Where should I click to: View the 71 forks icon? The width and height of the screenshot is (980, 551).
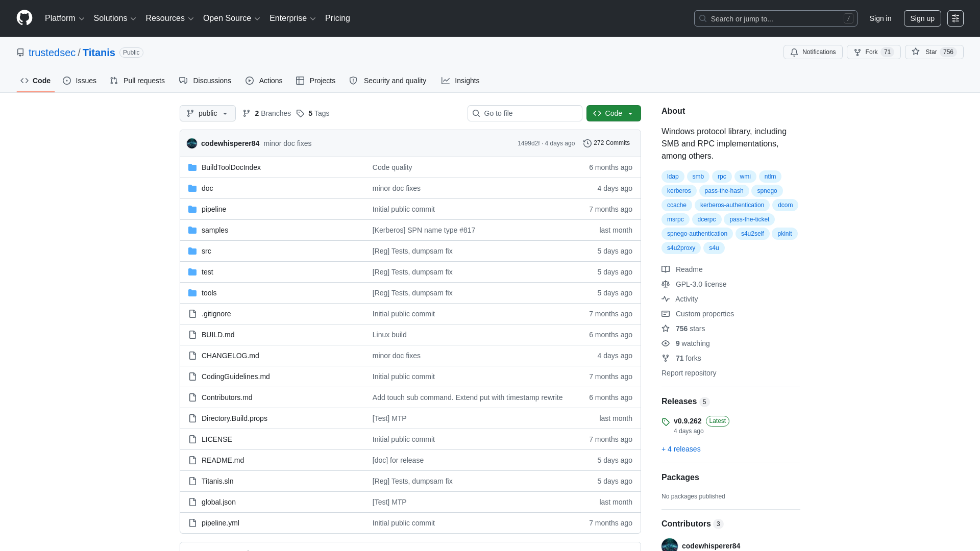click(666, 358)
